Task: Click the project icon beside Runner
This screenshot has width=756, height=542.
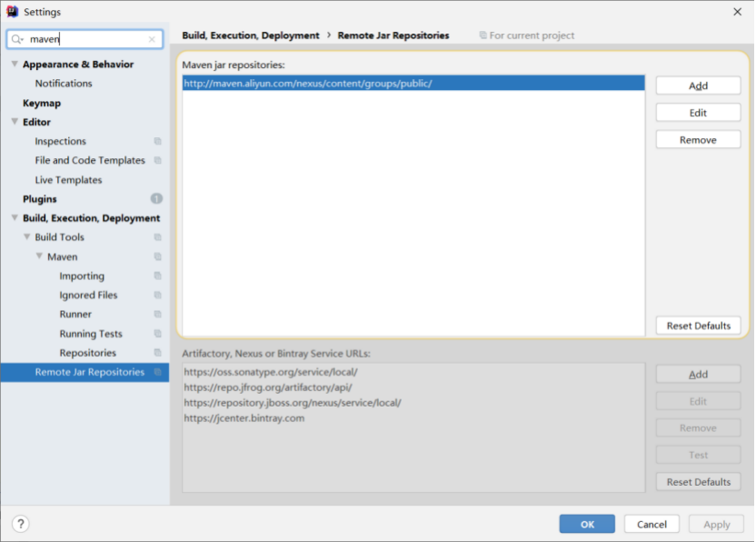Action: pos(158,314)
